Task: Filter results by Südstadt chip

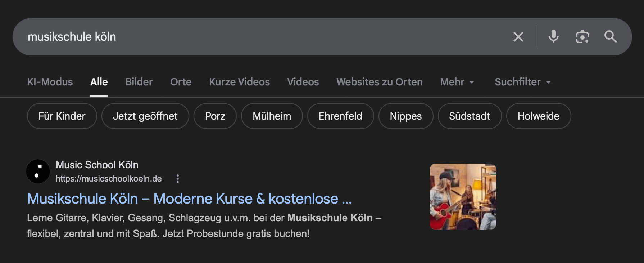Action: tap(470, 116)
